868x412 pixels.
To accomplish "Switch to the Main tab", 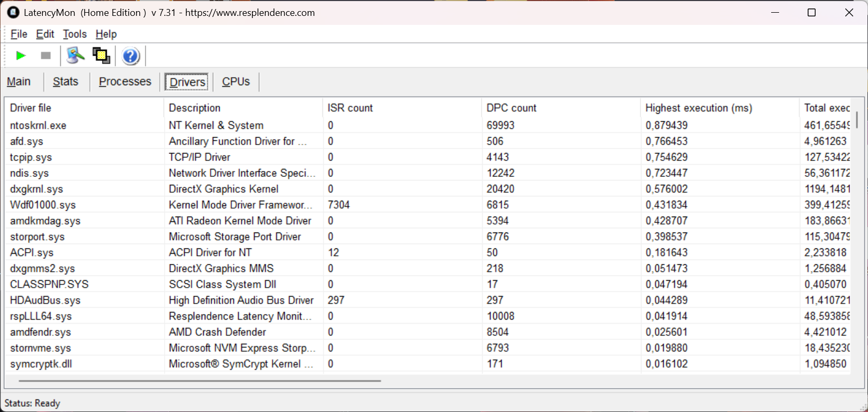I will [19, 82].
